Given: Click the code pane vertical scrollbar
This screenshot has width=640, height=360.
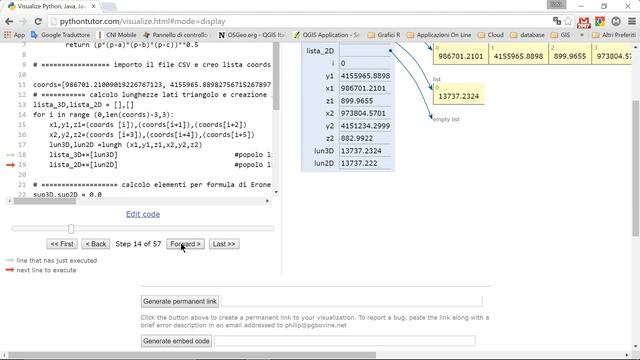Looking at the screenshot, I should (x=276, y=76).
